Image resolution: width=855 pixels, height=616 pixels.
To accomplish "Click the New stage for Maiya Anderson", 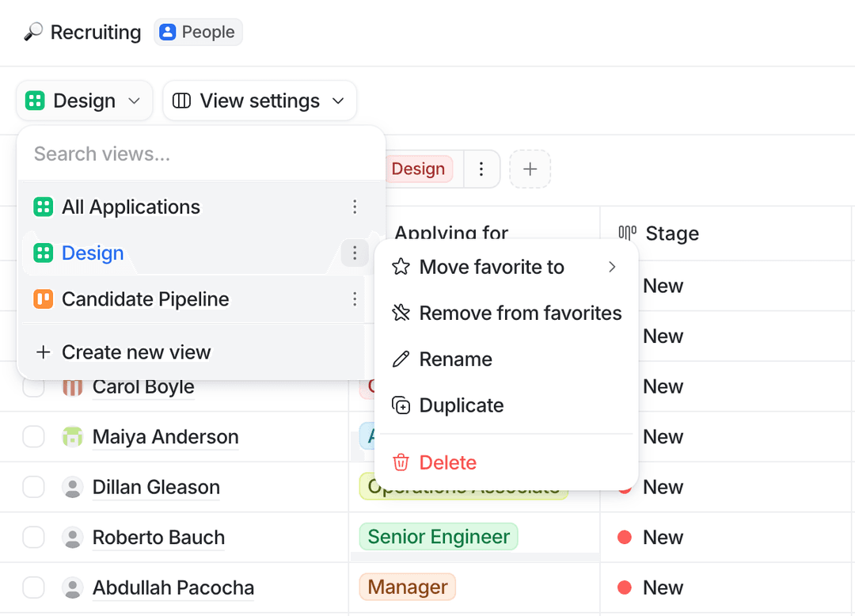I will [x=663, y=436].
